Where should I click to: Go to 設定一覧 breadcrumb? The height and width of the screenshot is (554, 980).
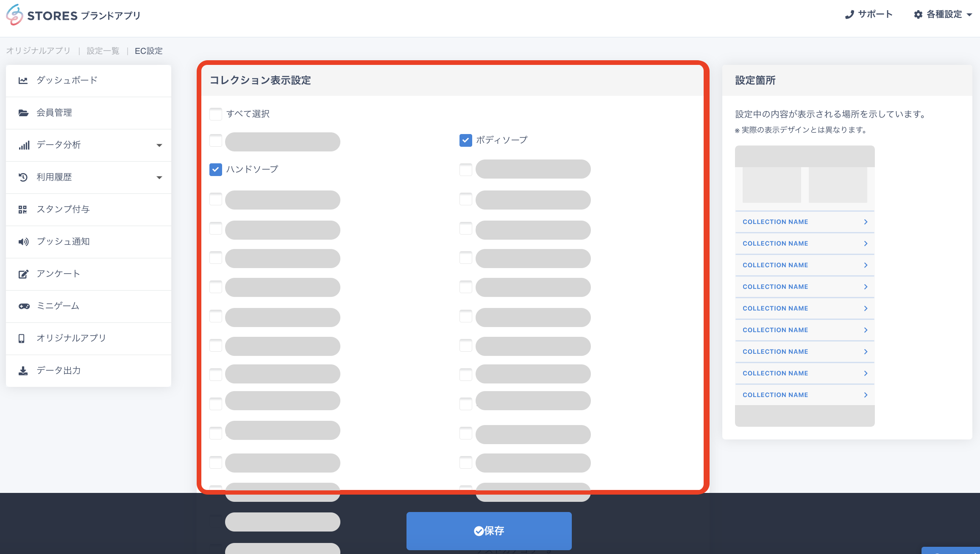[103, 51]
